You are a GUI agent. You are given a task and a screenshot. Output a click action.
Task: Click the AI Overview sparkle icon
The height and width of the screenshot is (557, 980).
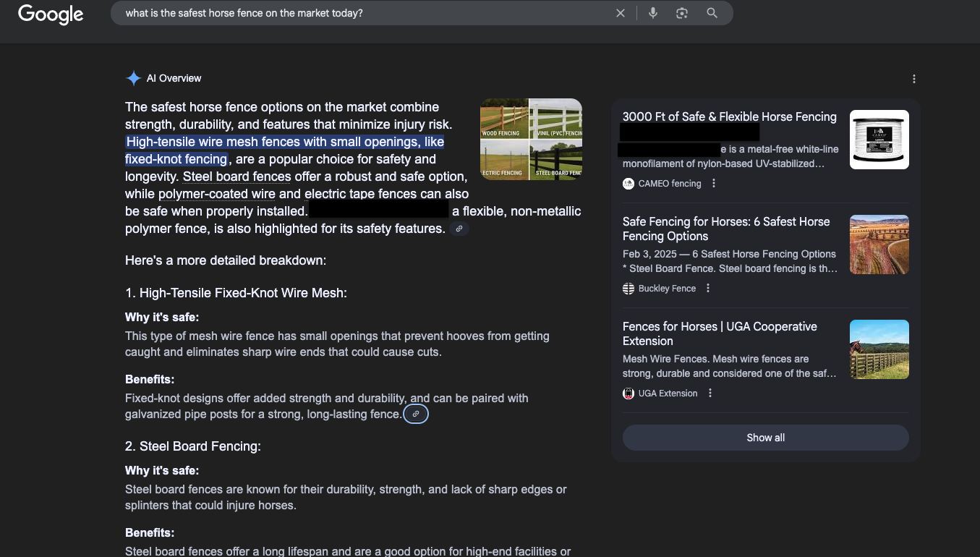[x=133, y=78]
